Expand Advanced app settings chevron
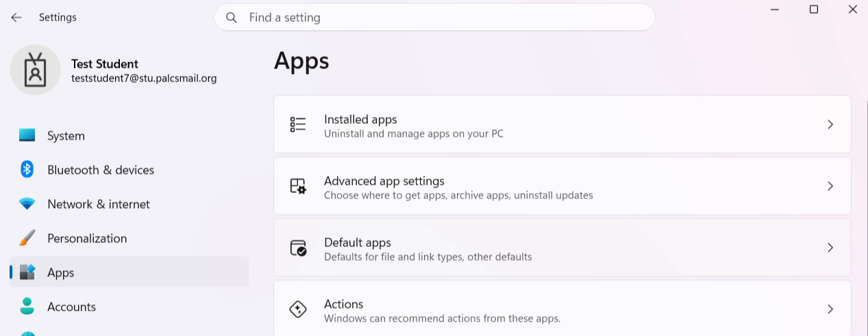The height and width of the screenshot is (336, 868). click(830, 186)
